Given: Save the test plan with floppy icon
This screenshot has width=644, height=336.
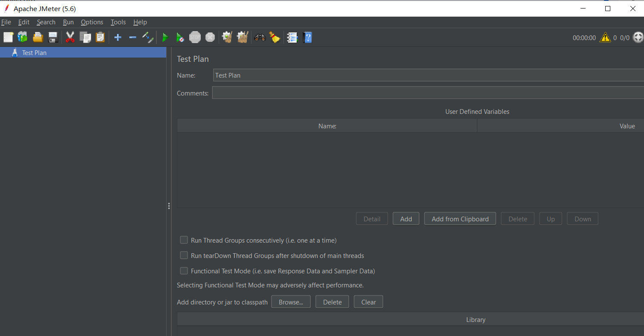Looking at the screenshot, I should (x=53, y=38).
